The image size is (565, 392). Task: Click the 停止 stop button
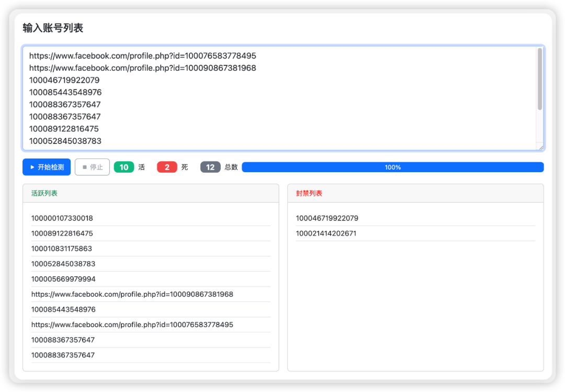92,167
